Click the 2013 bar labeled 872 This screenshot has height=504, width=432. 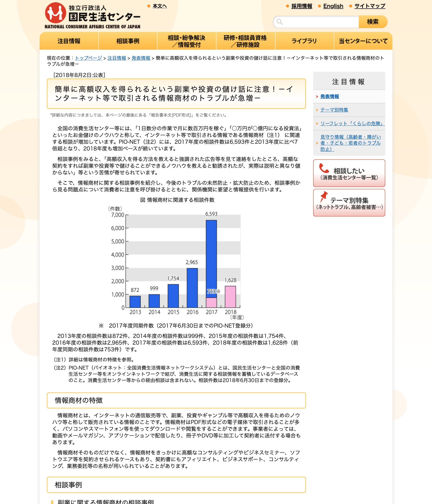pos(135,302)
